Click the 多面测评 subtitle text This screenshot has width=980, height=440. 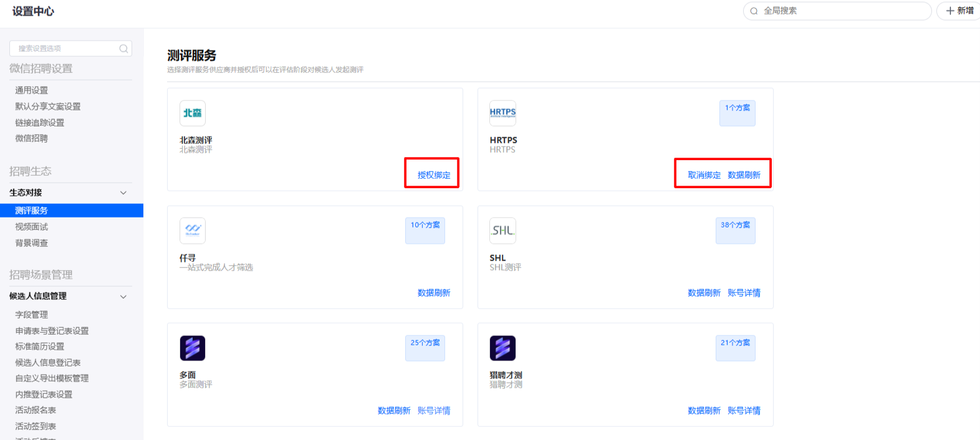pos(196,385)
